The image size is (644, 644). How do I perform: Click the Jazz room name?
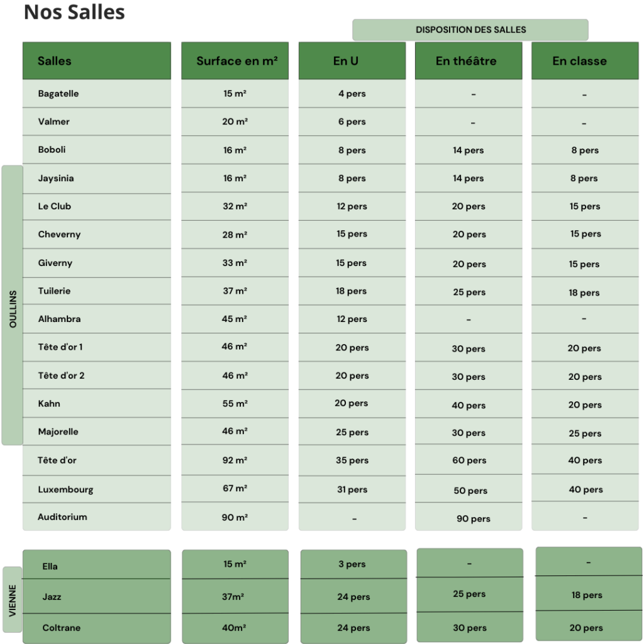coord(52,597)
